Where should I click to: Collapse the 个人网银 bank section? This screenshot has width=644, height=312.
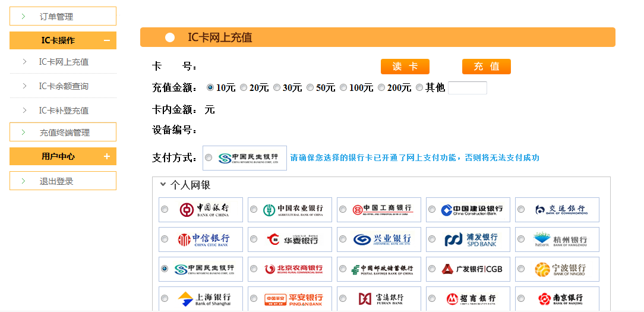pos(163,185)
